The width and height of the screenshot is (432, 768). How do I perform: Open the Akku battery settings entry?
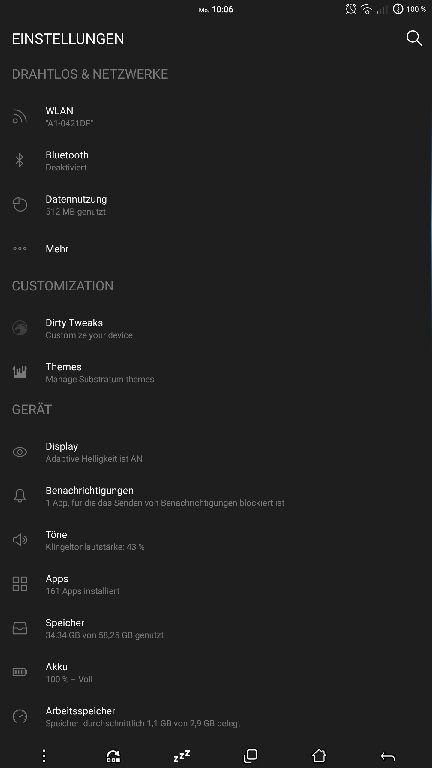pyautogui.click(x=216, y=672)
